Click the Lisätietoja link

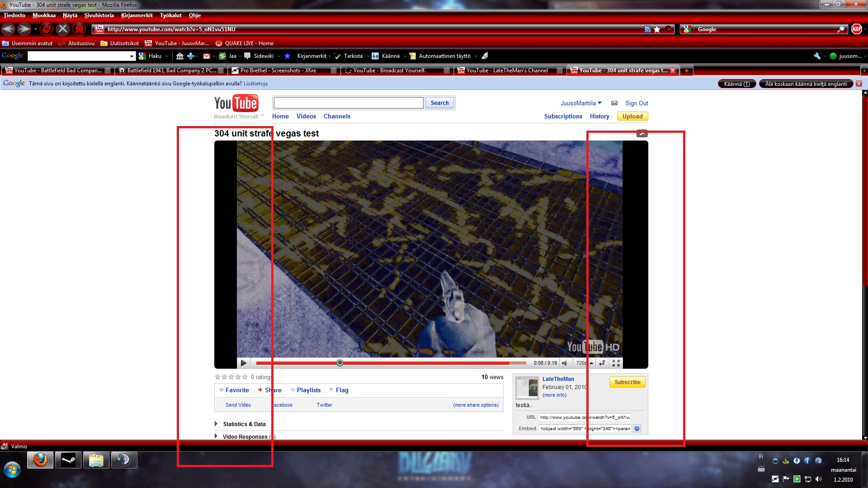click(255, 84)
